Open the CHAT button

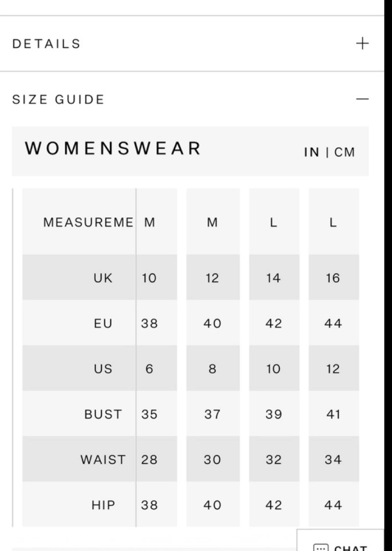340,540
